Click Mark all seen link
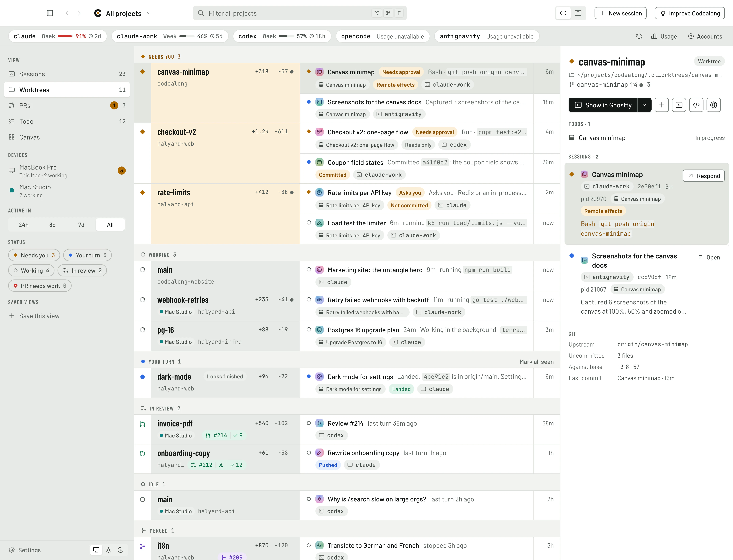Image resolution: width=733 pixels, height=560 pixels. [x=536, y=362]
